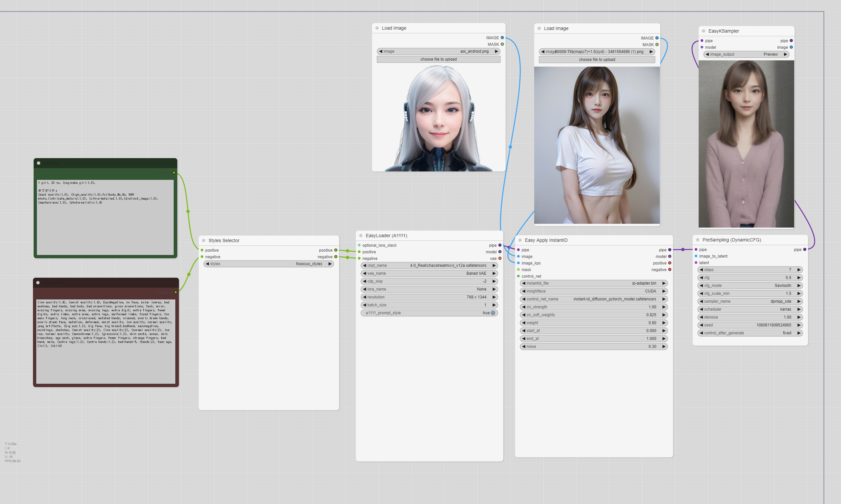Open the lora_name dropdown showing None
Screen dimensions: 841x504
[x=429, y=289]
